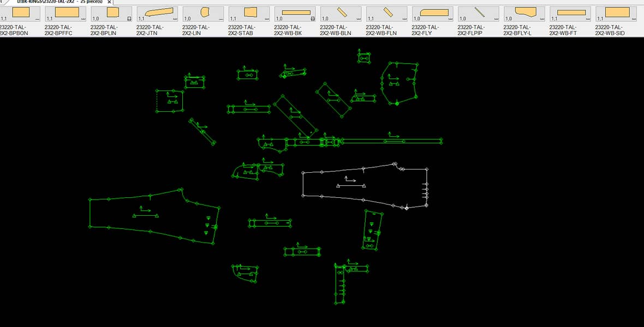Select the 23220-TAL-2X2-BPBON piece thumbnail

pos(21,13)
